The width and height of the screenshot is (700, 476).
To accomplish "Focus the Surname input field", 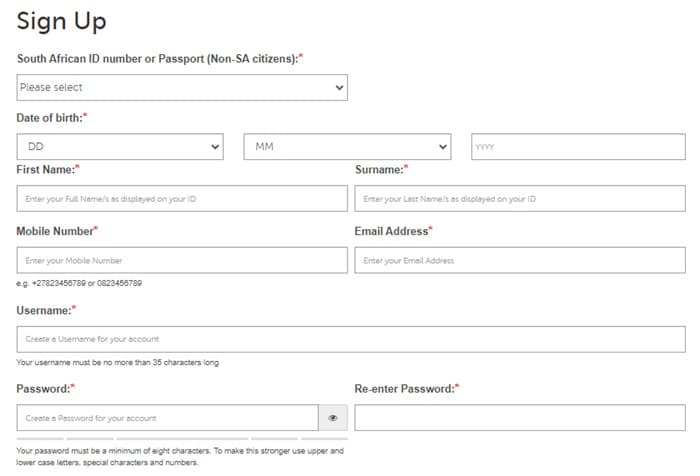I will pos(520,199).
